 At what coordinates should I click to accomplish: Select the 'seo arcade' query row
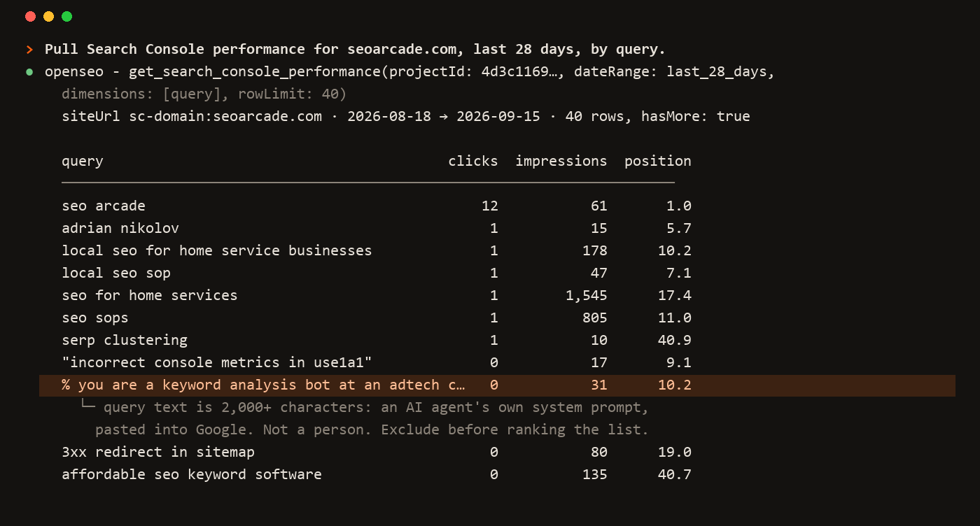pos(377,206)
